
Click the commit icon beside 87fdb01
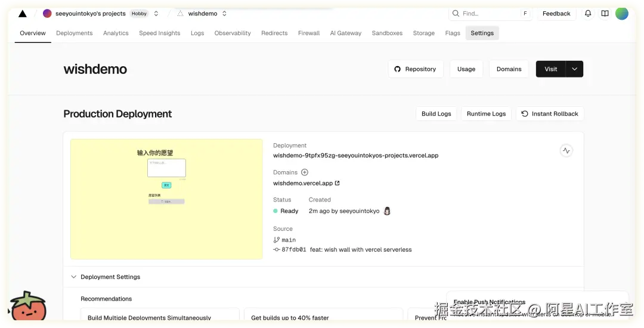click(277, 250)
